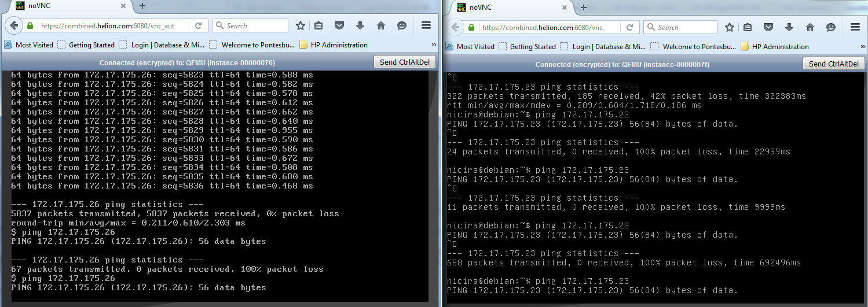Open Welcome to Pontesbu bookmark in right window
Image resolution: width=868 pixels, height=307 pixels.
(x=693, y=46)
